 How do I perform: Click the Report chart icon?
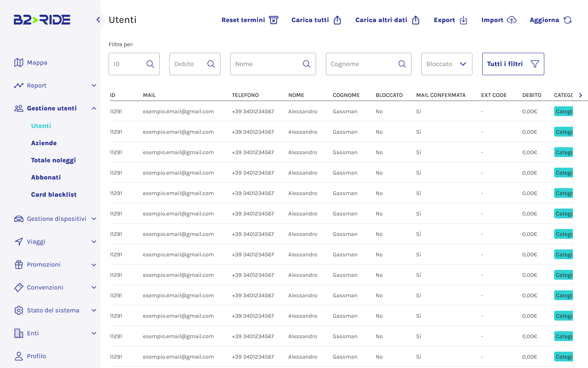(19, 85)
